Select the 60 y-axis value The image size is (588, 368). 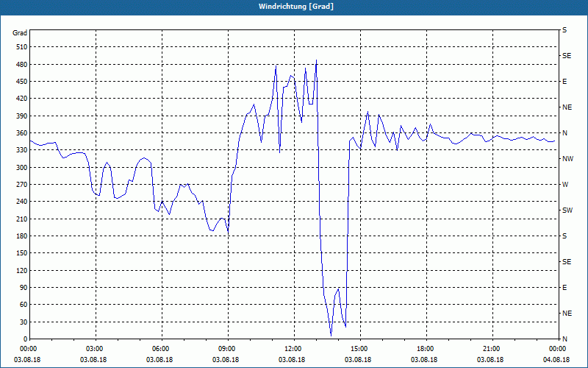(x=24, y=305)
